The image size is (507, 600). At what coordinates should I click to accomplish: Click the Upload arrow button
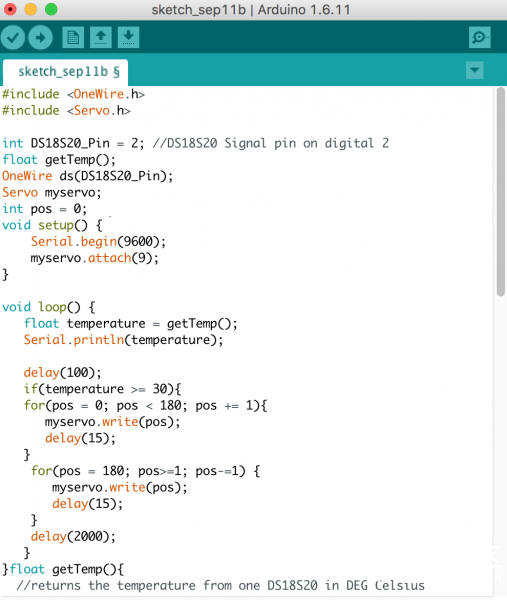(41, 38)
